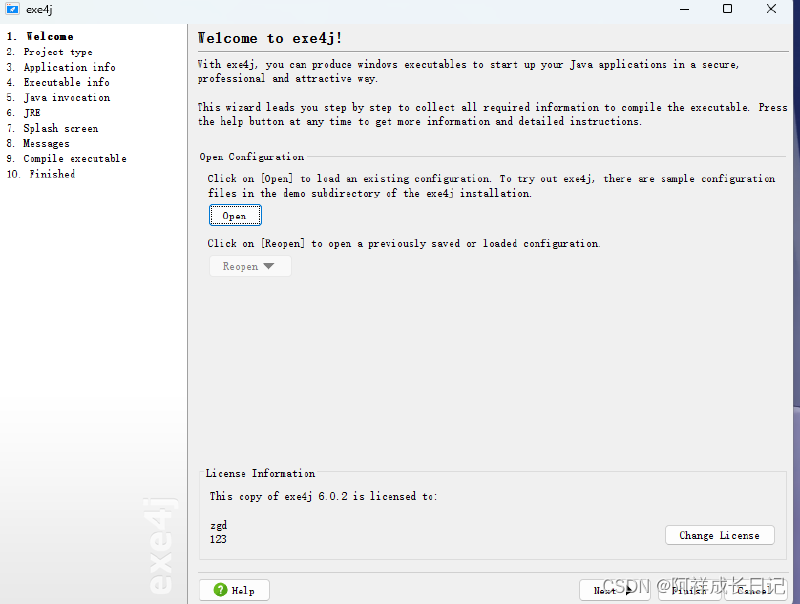
Task: Switch to the Executable info step
Action: (58, 82)
